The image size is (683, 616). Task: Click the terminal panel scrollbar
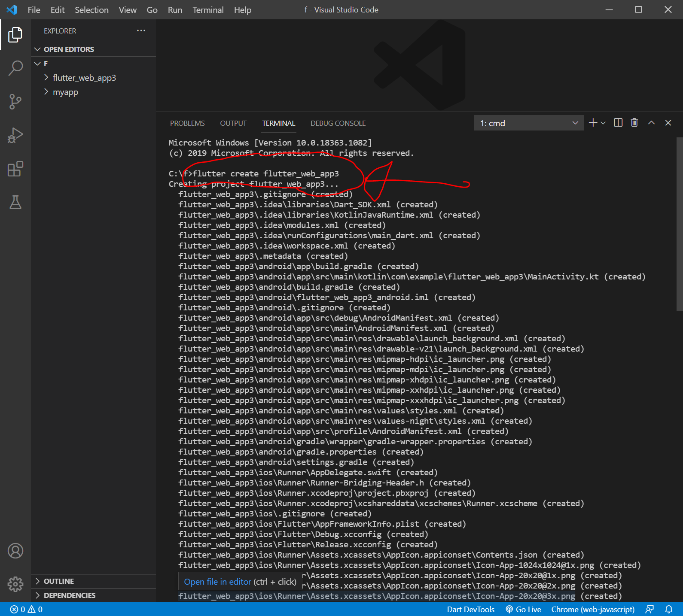(x=679, y=224)
